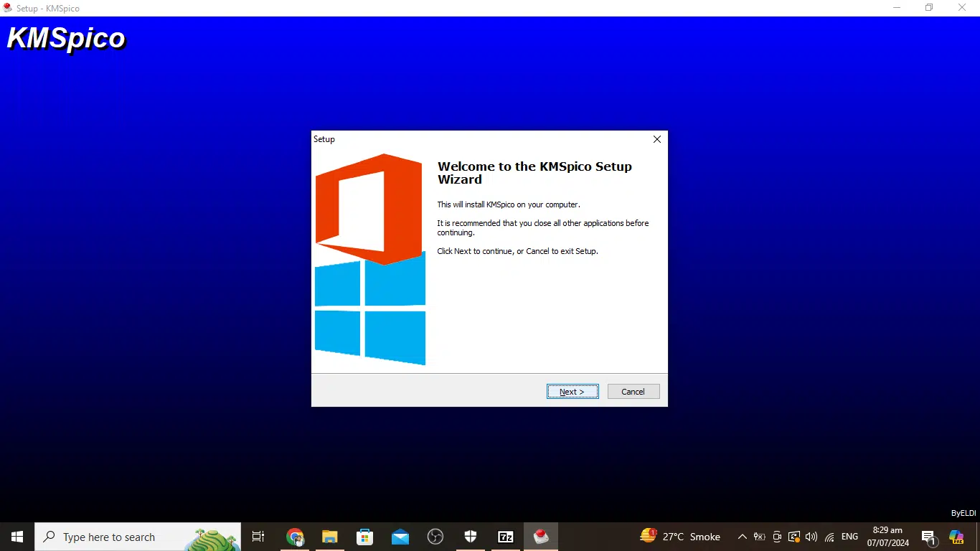Restore down the Setup - KMSpico window
980x551 pixels.
pos(929,8)
